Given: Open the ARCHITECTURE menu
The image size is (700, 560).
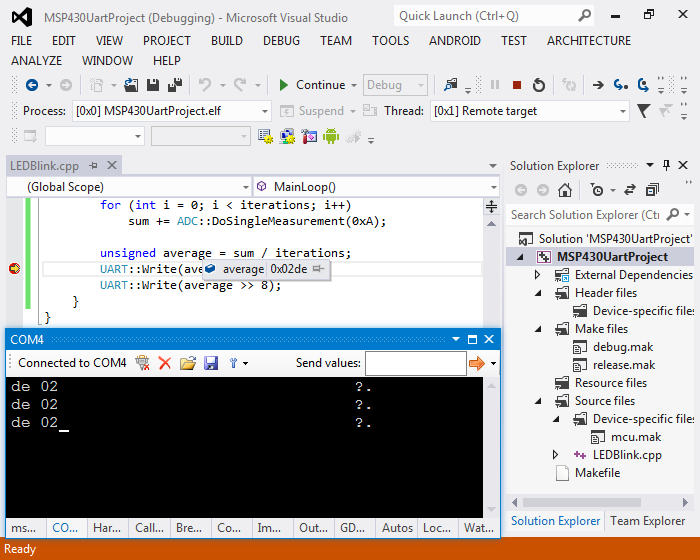Looking at the screenshot, I should pyautogui.click(x=589, y=41).
